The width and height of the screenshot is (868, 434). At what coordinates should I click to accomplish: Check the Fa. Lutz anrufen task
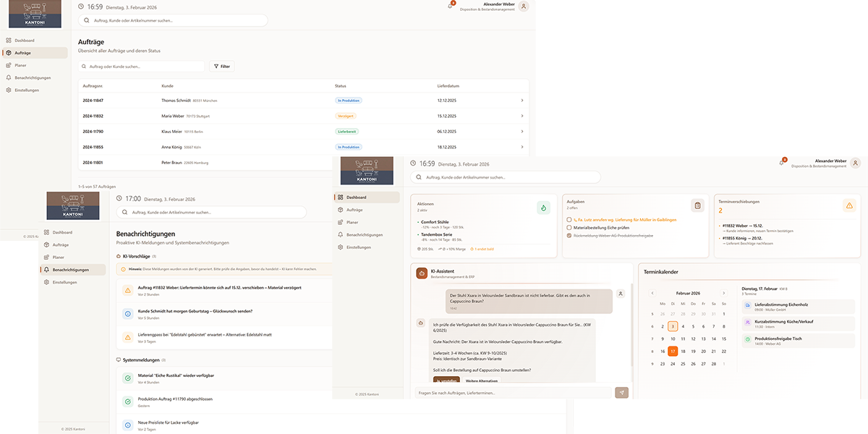tap(570, 219)
